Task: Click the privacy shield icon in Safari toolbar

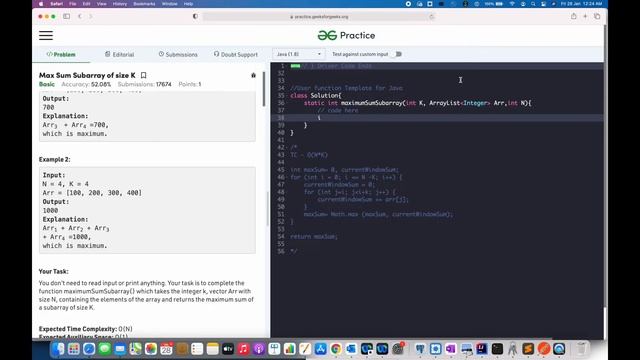Action: pos(195,16)
